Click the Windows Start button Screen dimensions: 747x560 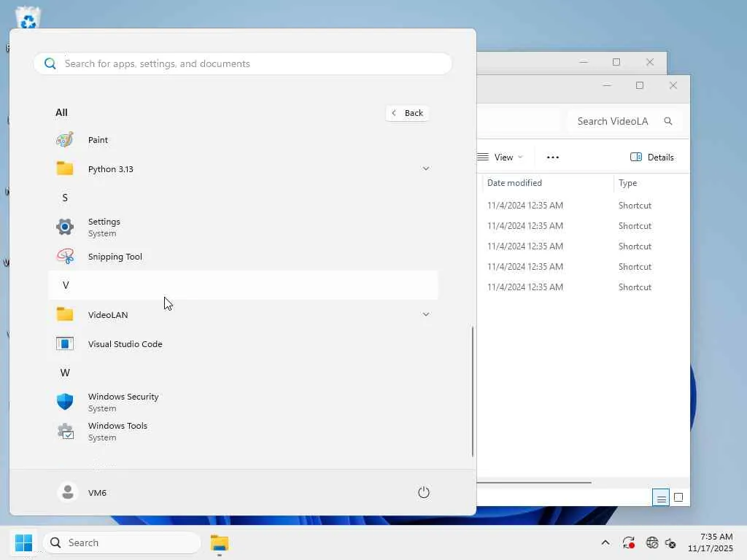pos(23,542)
